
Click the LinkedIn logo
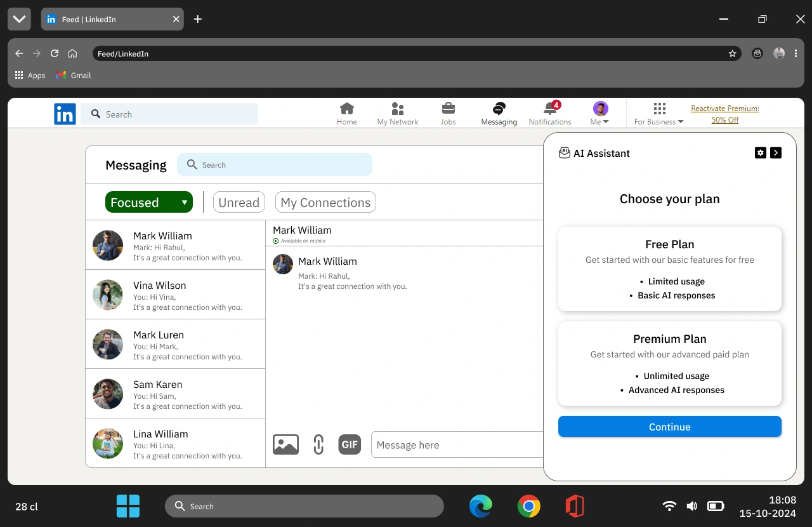tap(65, 114)
